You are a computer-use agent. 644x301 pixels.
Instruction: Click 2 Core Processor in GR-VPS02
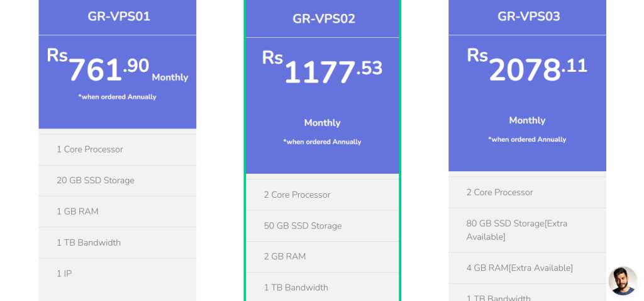(x=297, y=195)
